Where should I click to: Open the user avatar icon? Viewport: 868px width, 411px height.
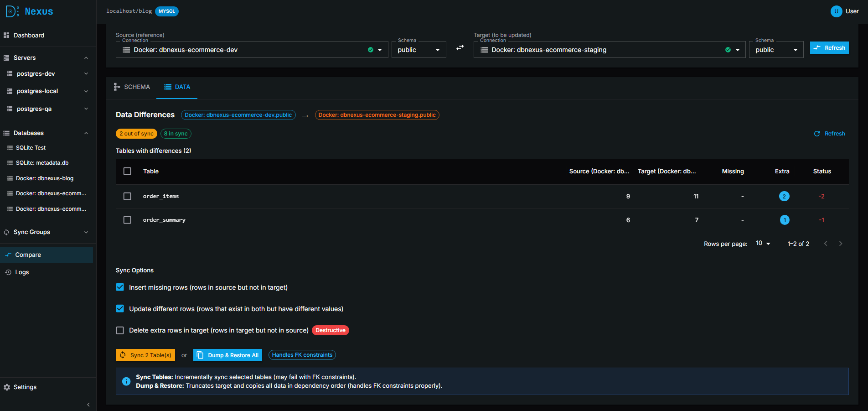[836, 11]
